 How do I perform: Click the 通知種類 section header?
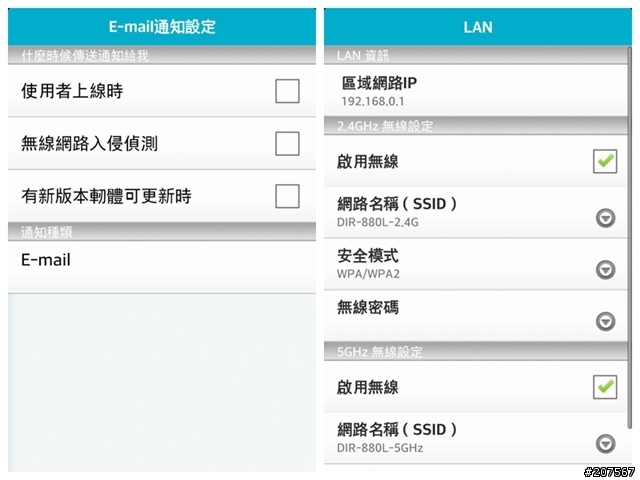click(x=162, y=232)
